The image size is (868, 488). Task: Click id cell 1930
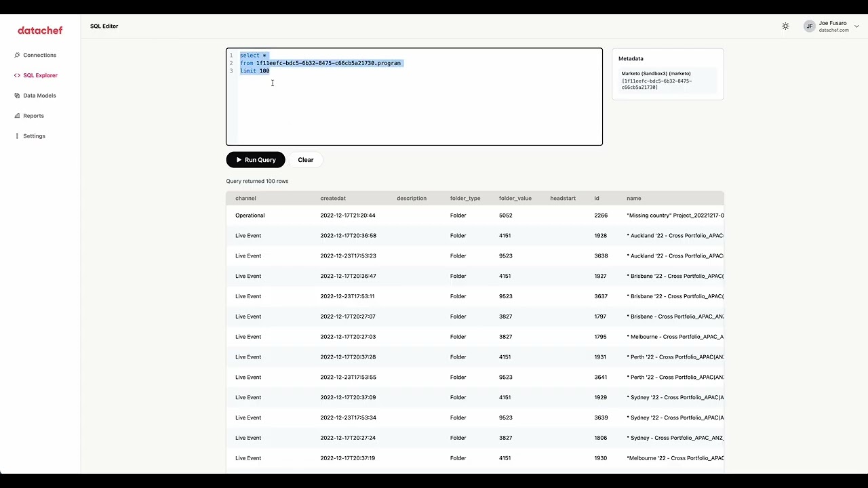(x=601, y=458)
